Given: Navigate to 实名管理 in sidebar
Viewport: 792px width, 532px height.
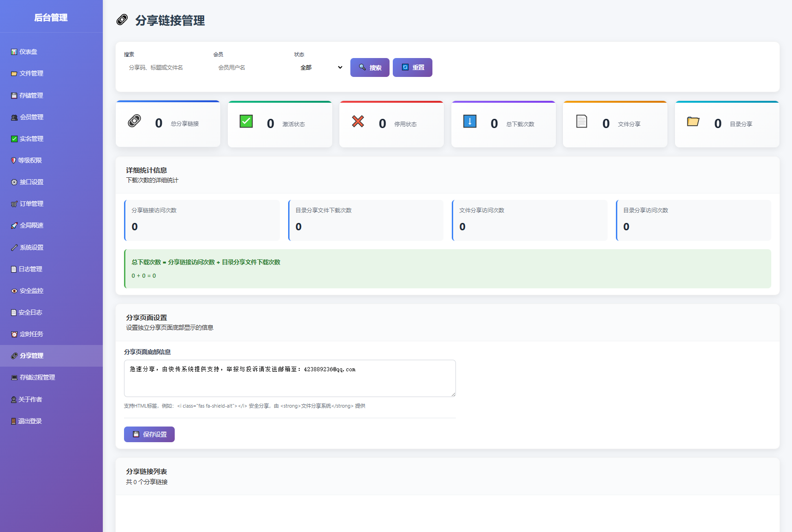Looking at the screenshot, I should 14,138.
